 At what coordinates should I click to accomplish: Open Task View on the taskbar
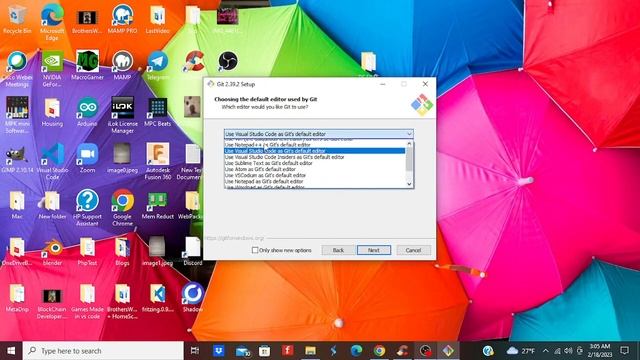pos(195,351)
